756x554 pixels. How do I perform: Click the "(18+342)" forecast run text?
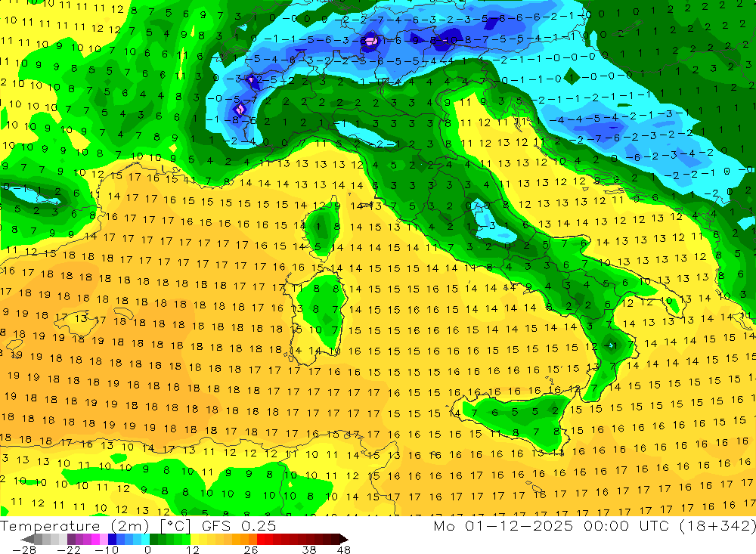(717, 525)
